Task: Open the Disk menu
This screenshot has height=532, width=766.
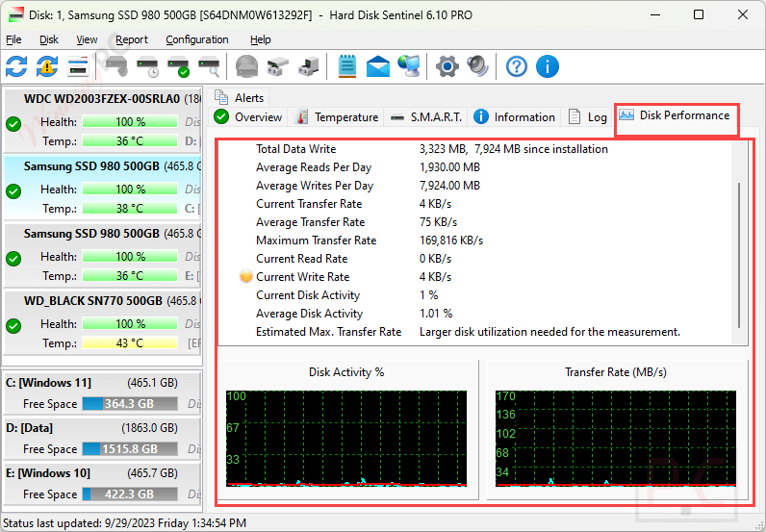Action: click(x=49, y=39)
